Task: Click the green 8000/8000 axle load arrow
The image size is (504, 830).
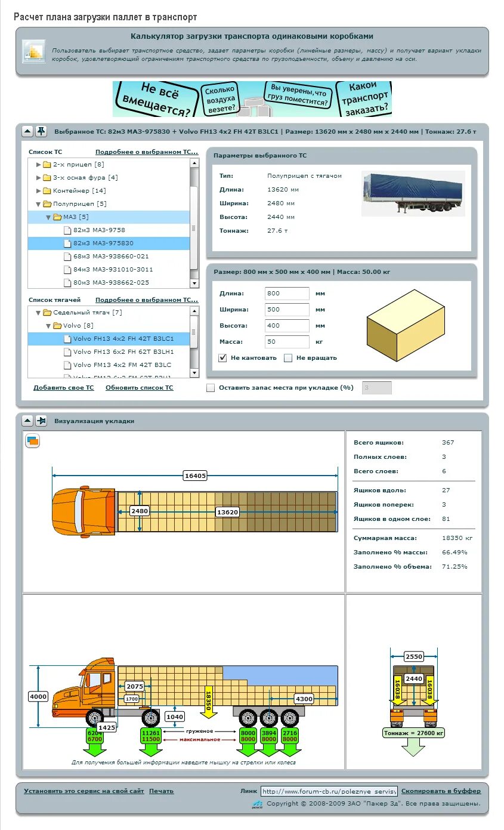Action: (248, 740)
